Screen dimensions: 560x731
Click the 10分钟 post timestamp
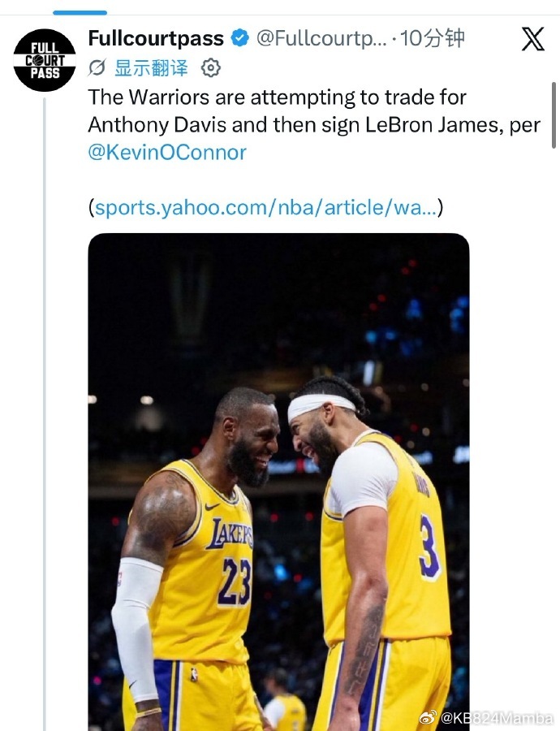pyautogui.click(x=433, y=38)
